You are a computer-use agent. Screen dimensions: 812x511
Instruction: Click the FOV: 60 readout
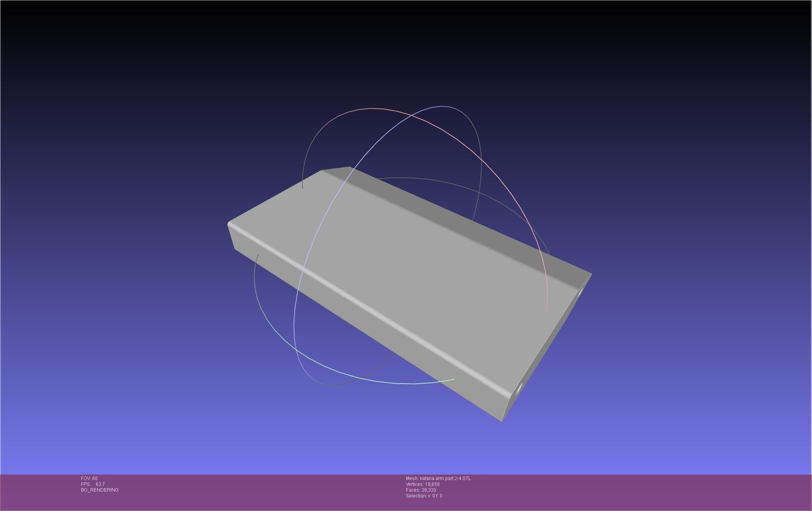pos(89,478)
